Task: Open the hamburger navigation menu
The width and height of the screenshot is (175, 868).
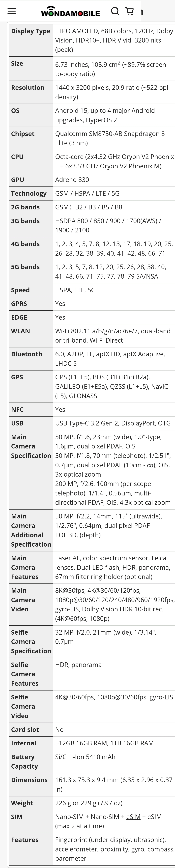Action: [11, 11]
